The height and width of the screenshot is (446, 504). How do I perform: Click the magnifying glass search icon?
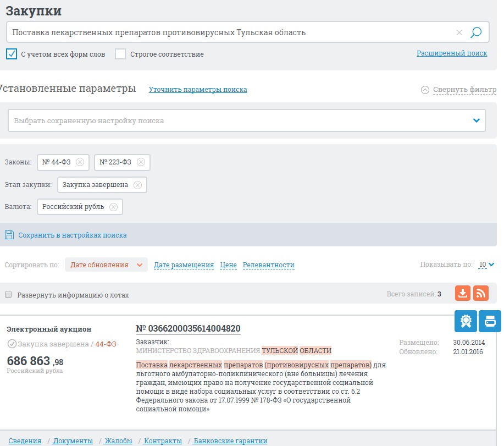coord(476,32)
